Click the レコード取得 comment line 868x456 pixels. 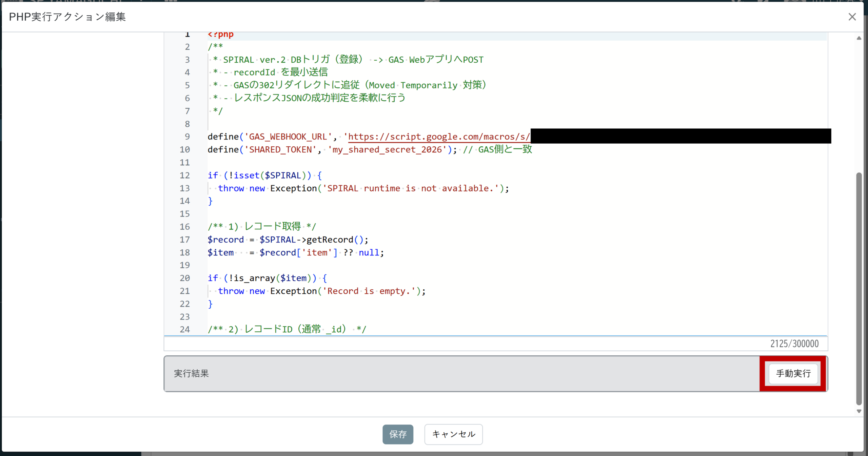click(272, 226)
